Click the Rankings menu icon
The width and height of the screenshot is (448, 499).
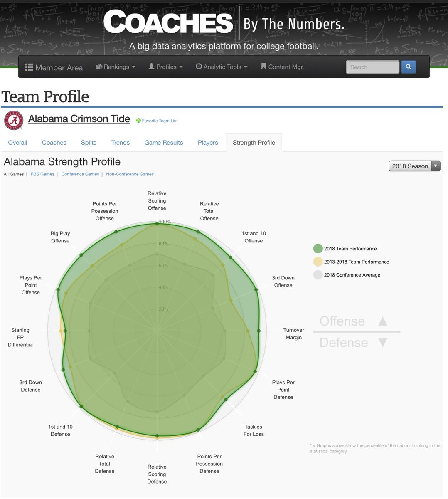(x=99, y=67)
